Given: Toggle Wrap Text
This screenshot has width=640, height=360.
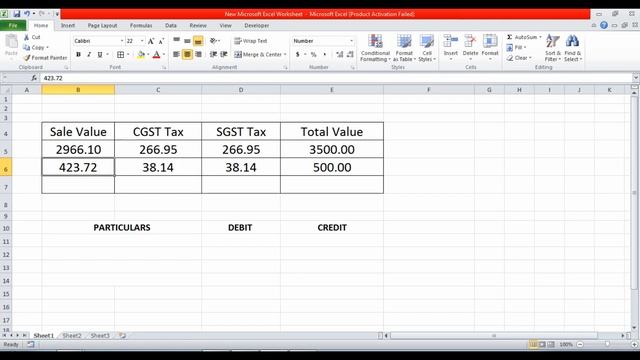Looking at the screenshot, I should click(251, 41).
